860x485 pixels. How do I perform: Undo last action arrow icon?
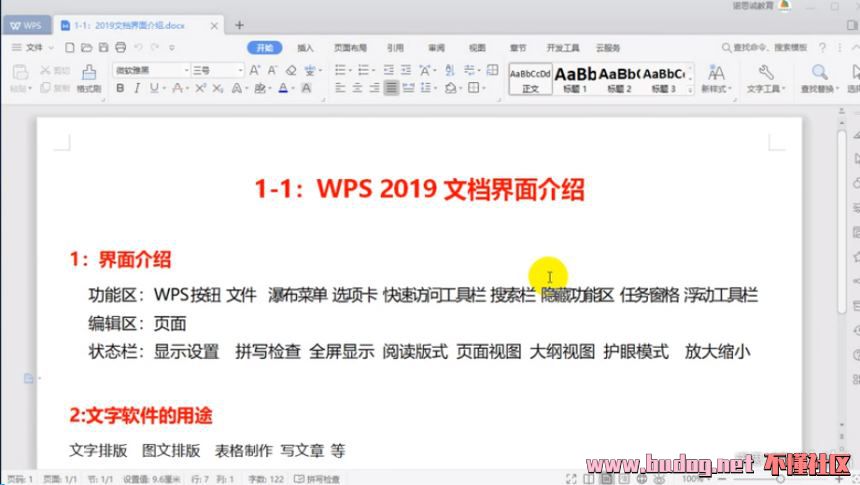pos(138,48)
